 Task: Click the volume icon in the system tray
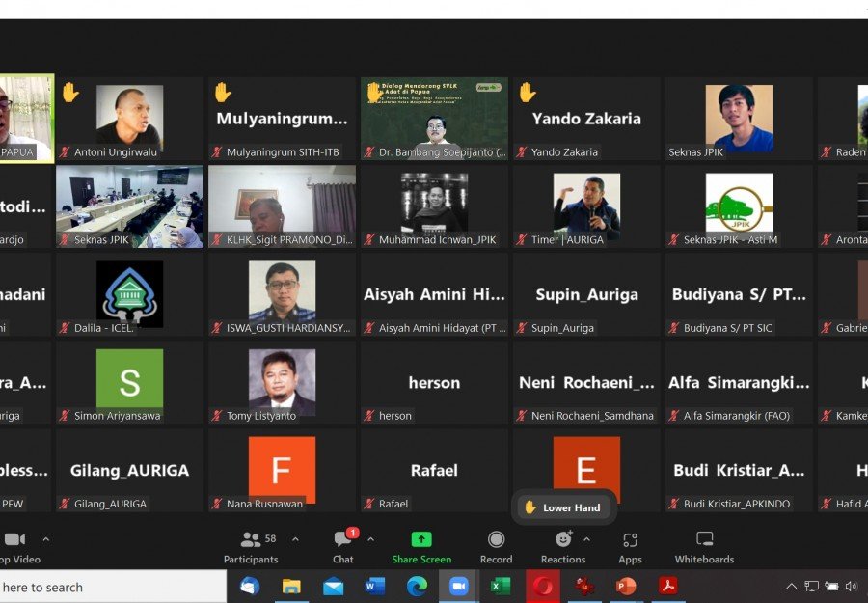852,586
